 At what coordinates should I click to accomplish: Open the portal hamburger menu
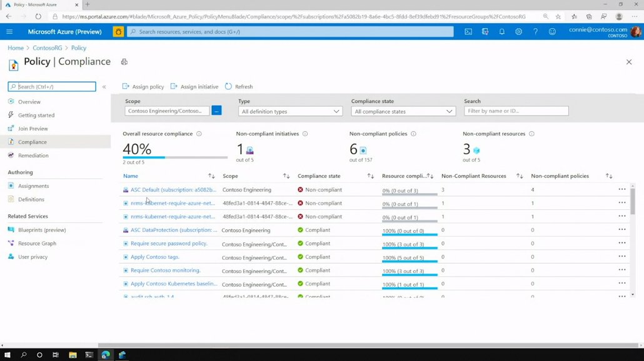(9, 32)
